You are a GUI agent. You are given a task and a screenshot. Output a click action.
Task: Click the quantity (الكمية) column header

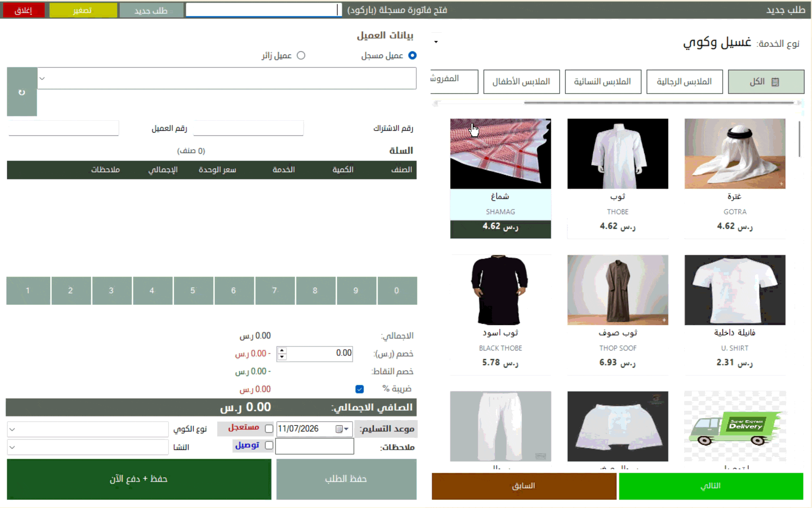coord(343,170)
